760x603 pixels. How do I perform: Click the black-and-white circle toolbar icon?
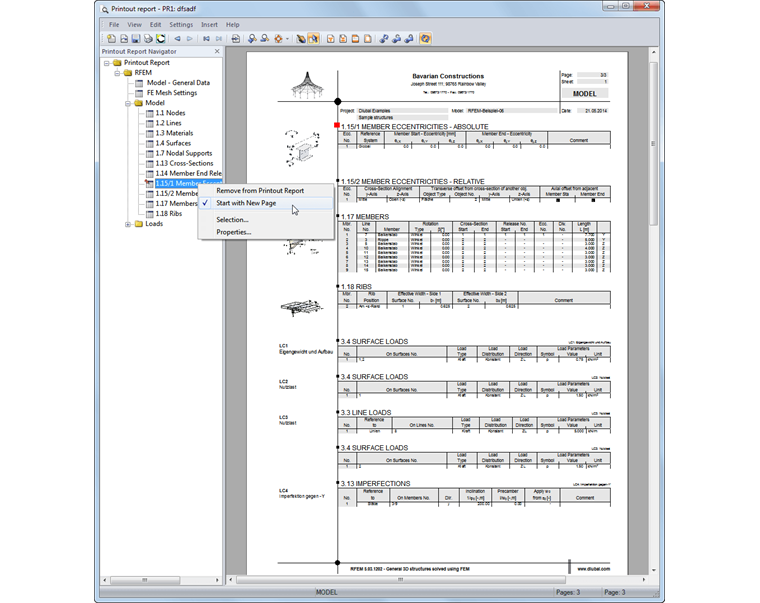160,39
